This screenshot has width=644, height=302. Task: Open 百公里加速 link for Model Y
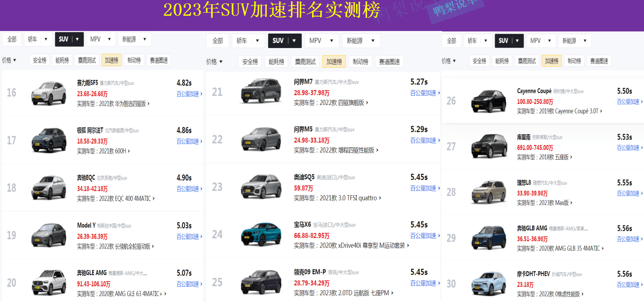coord(189,237)
